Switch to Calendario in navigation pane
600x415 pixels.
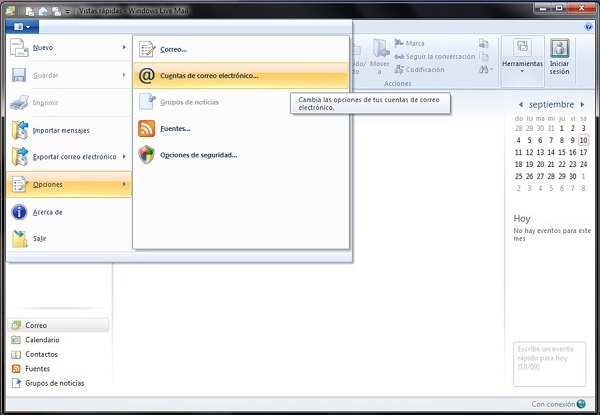[x=58, y=340]
